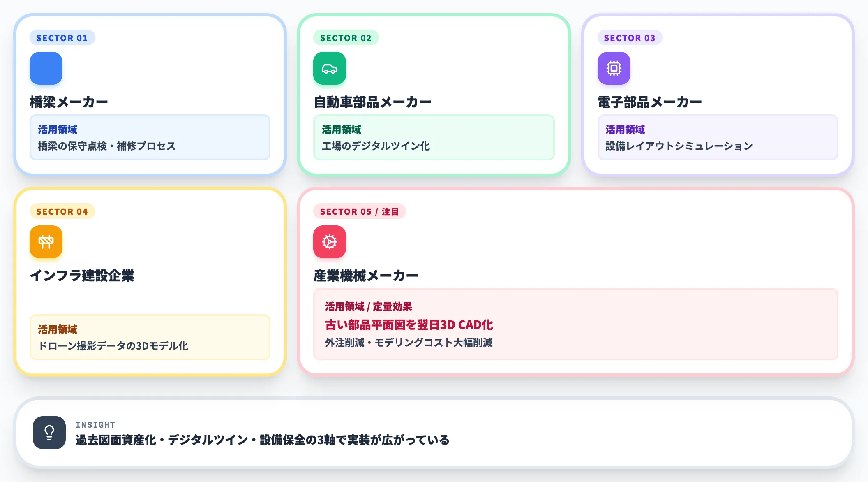Select the SECTOR 02 badge
Image resolution: width=868 pixels, height=482 pixels.
[346, 38]
